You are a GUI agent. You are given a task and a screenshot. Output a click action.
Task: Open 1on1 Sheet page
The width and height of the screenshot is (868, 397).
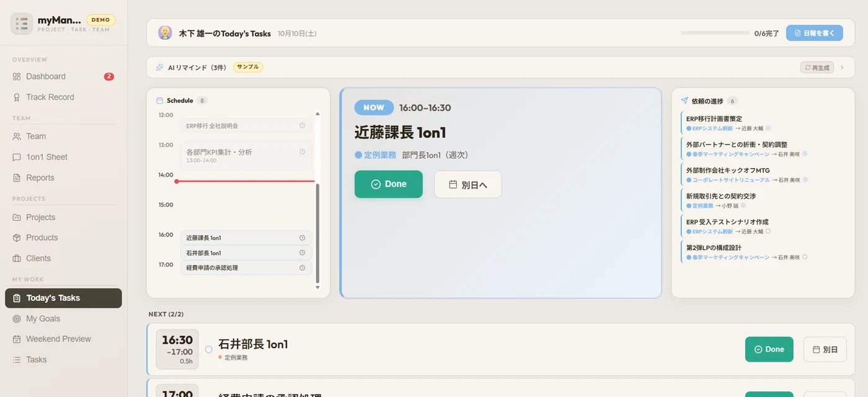[63, 157]
